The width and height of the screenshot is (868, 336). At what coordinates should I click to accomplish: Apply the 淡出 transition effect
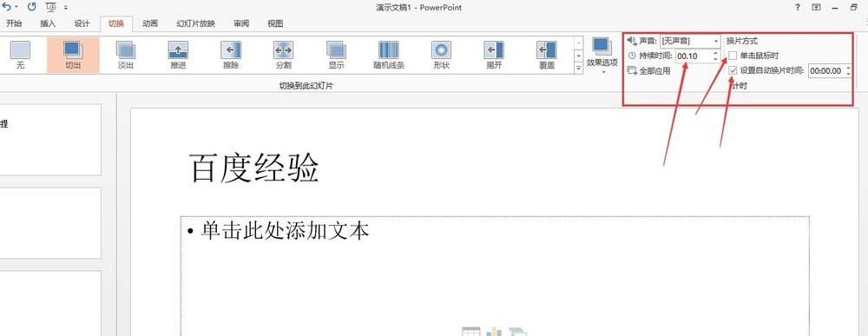tap(126, 55)
